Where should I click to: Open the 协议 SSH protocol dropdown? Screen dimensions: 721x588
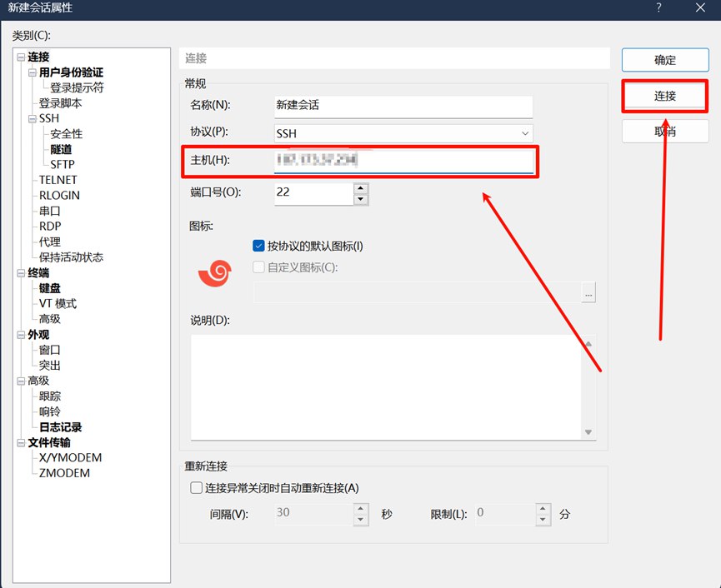click(x=525, y=133)
